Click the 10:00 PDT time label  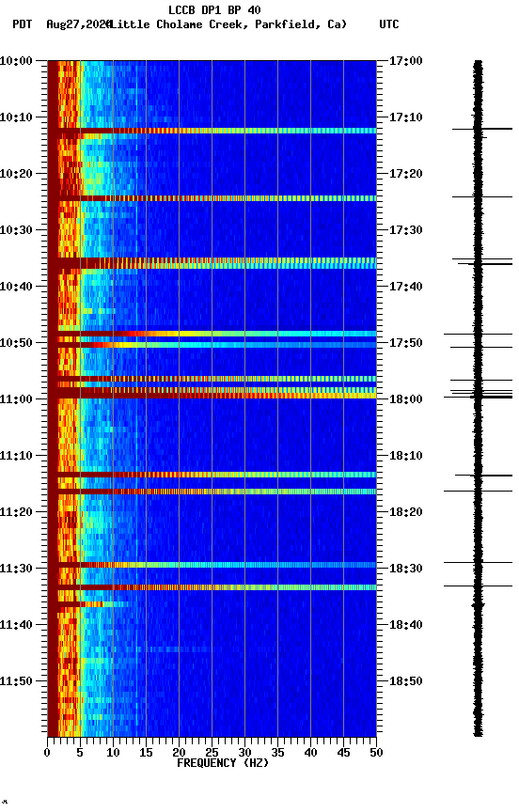point(16,61)
